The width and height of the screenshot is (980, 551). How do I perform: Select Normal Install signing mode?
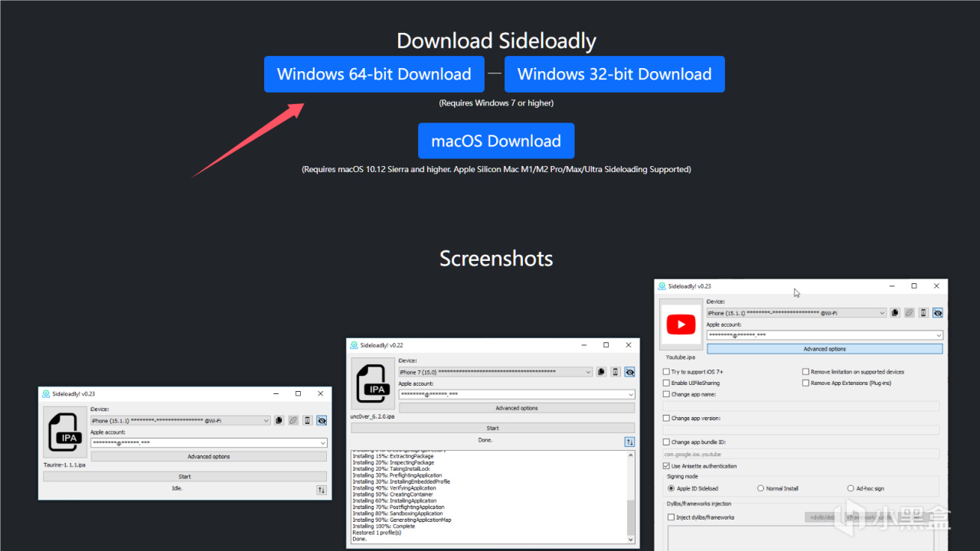pos(760,488)
